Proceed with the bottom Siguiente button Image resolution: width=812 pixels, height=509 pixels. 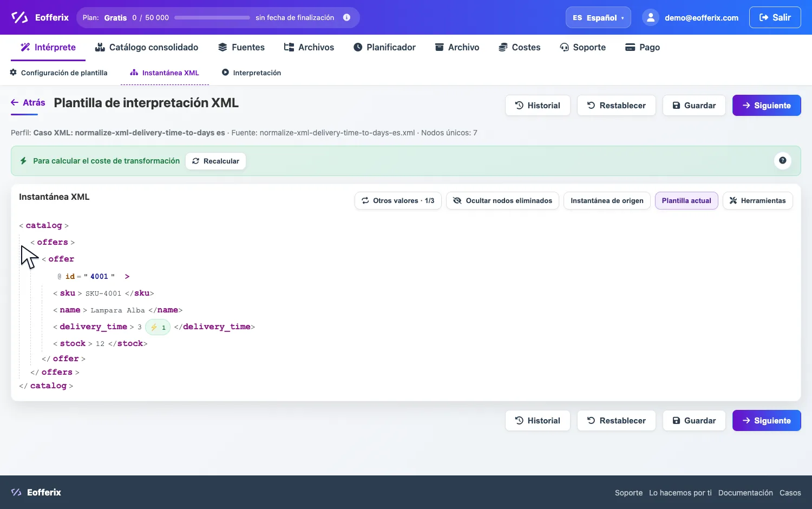click(x=767, y=421)
